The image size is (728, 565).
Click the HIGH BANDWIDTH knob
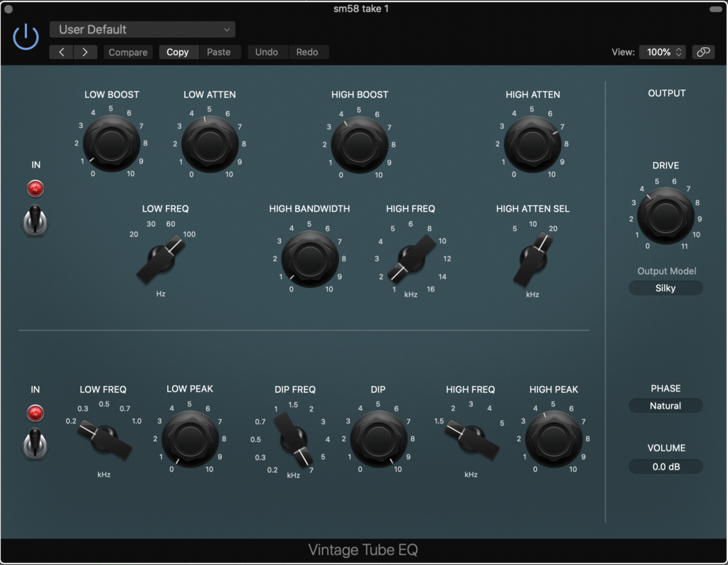click(x=309, y=259)
